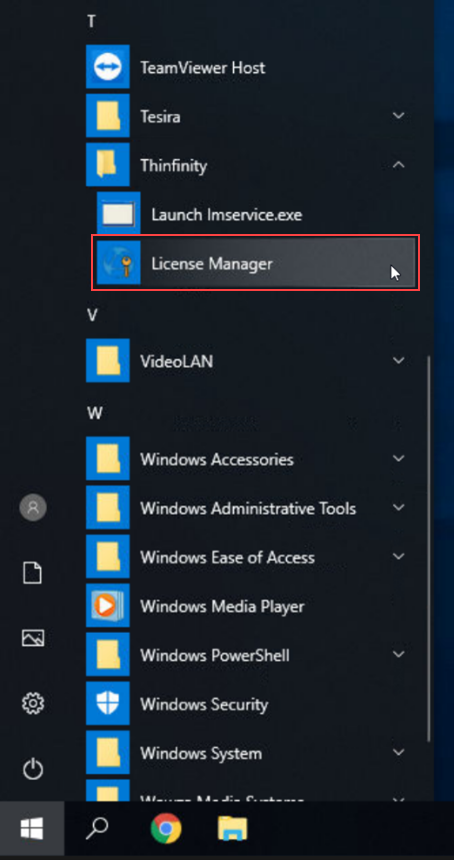This screenshot has width=454, height=860.
Task: Jump via the W letter header
Action: pos(94,413)
